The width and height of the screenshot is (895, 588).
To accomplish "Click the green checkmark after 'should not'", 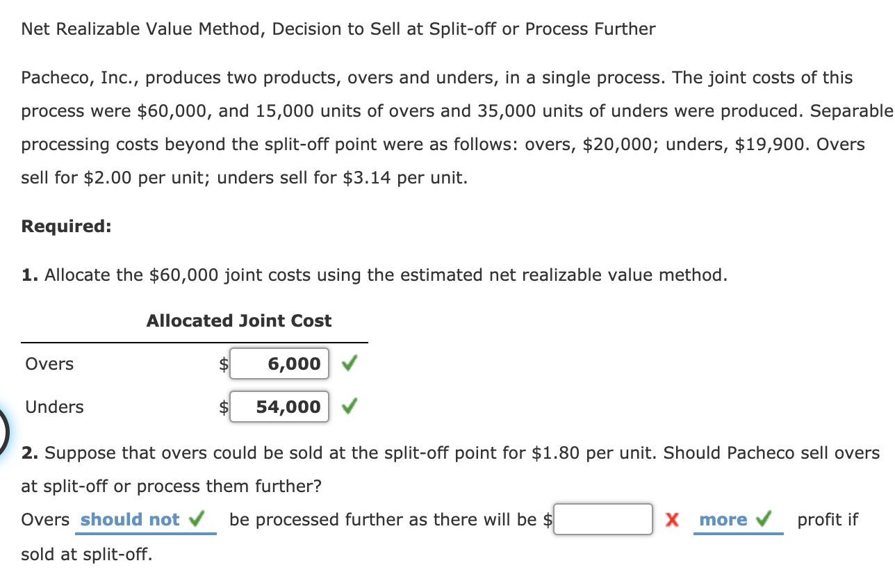I will point(197,519).
